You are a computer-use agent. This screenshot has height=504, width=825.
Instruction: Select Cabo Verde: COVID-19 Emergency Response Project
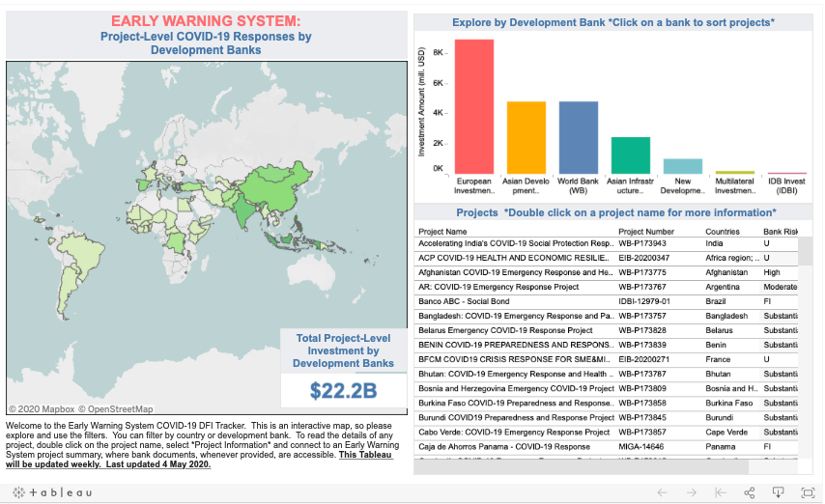(x=514, y=432)
